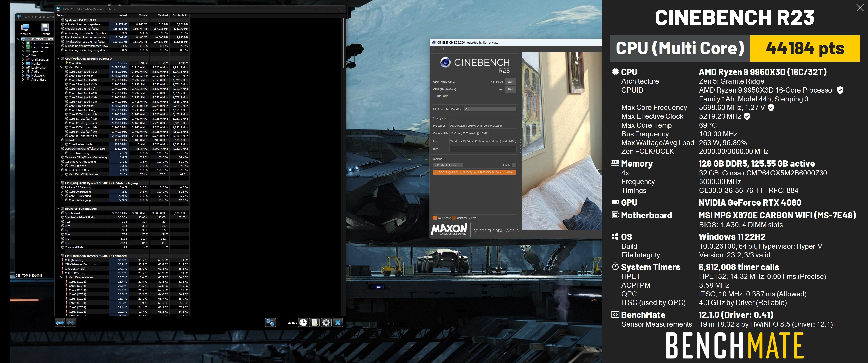Open CPU (Multi Core) ranking dropdown
The width and height of the screenshot is (868, 363).
tap(448, 165)
